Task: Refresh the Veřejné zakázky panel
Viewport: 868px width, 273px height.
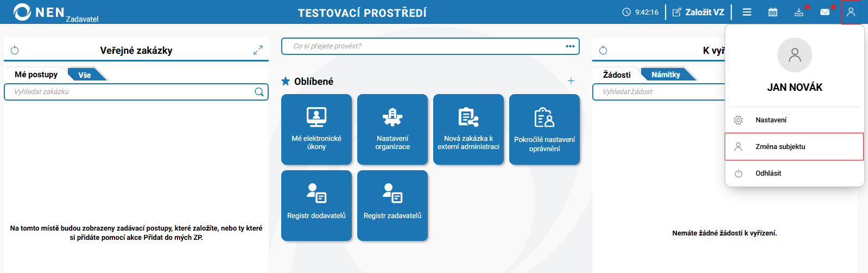Action: click(15, 51)
